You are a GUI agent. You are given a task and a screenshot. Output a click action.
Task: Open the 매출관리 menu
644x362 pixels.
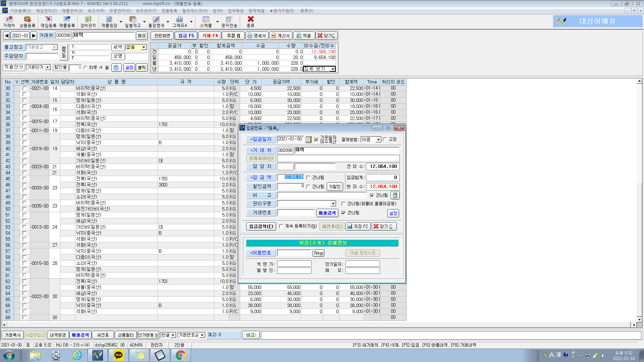(x=72, y=11)
